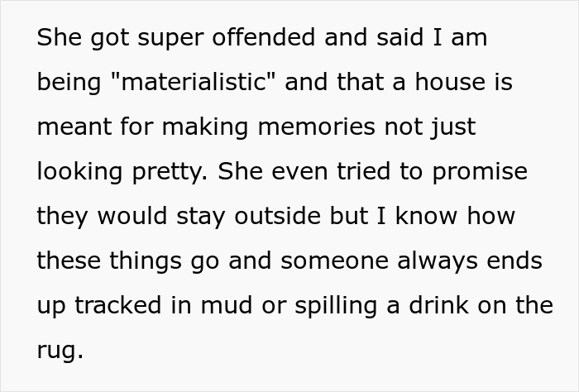Click the word "looking"
The height and width of the screenshot is (392, 579).
click(79, 172)
